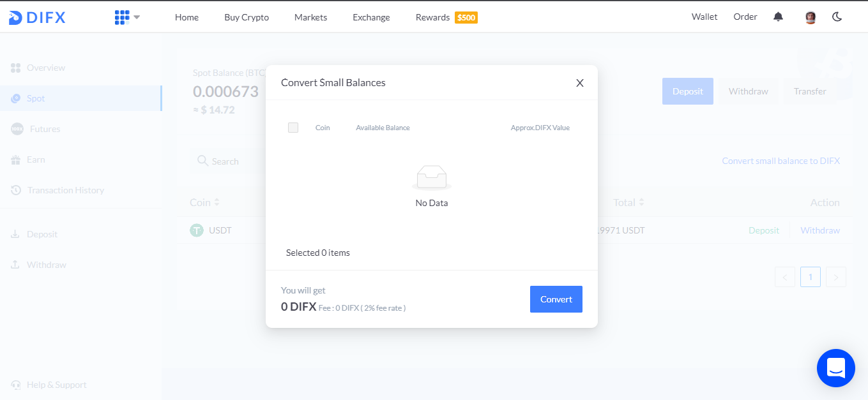Open Buy Crypto menu item

coord(247,17)
